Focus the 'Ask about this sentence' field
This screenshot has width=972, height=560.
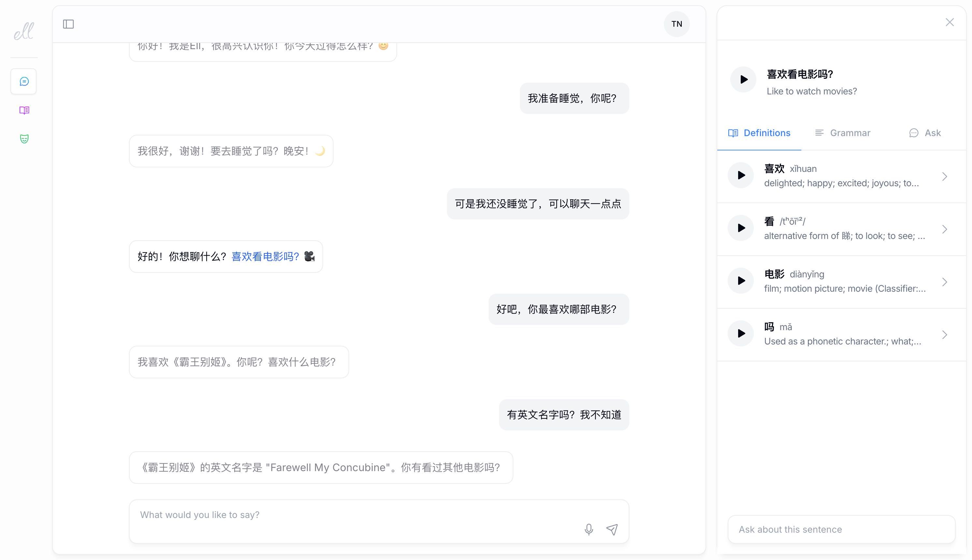coord(841,529)
